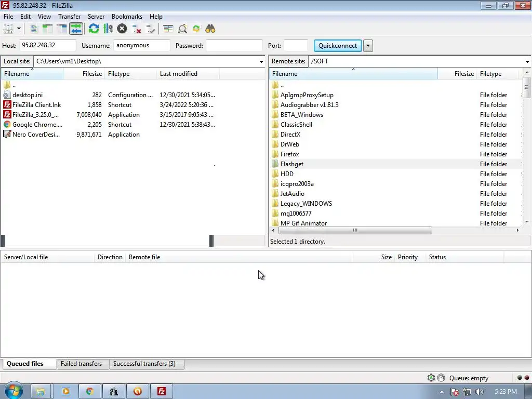This screenshot has height=399, width=532.
Task: Open the Site Manager toolbar icon
Action: (8, 29)
